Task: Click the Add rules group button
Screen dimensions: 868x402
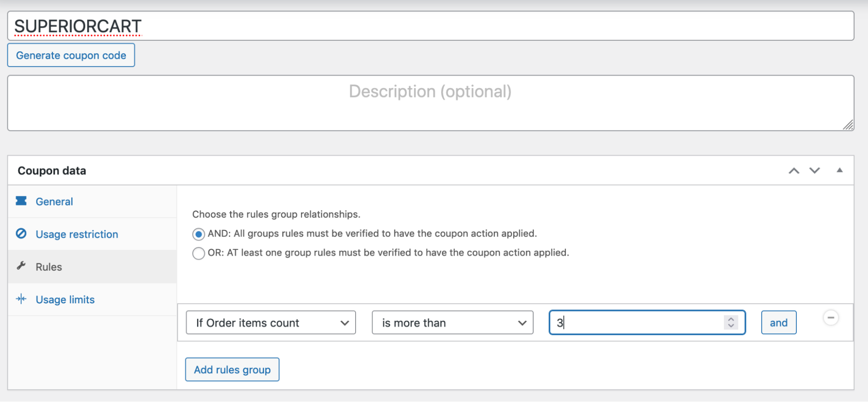Action: (232, 369)
